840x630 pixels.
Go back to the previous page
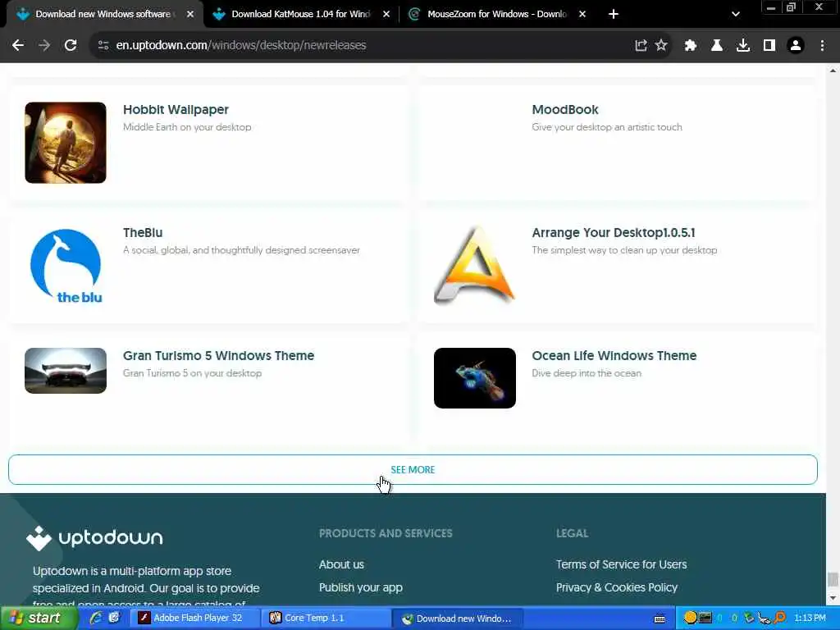tap(18, 46)
